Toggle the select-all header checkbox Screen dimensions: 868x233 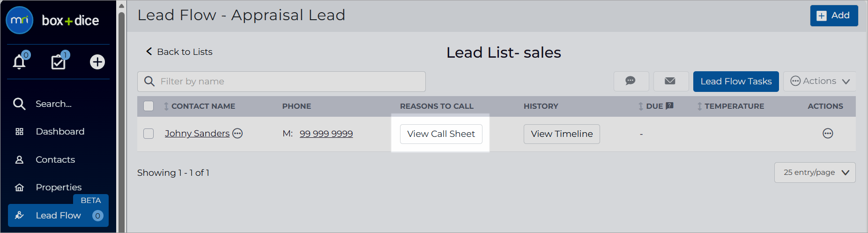coord(148,106)
